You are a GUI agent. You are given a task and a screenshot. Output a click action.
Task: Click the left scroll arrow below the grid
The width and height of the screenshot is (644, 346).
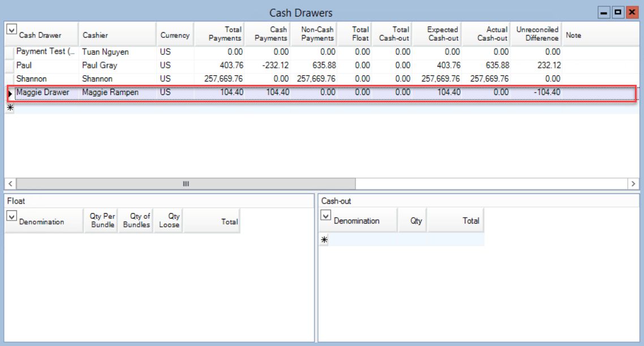click(x=10, y=183)
